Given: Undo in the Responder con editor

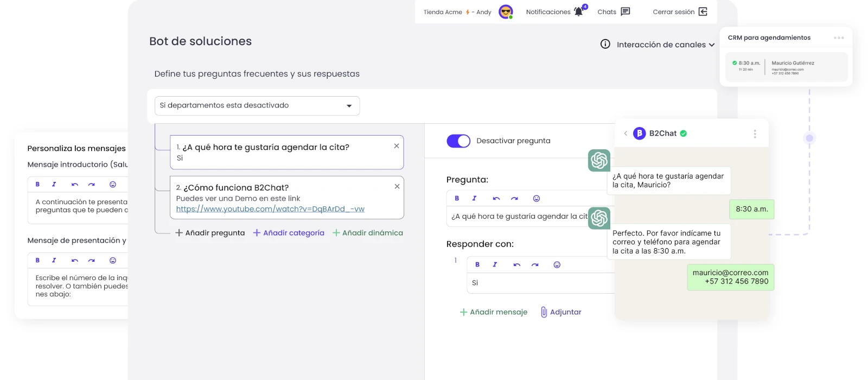Looking at the screenshot, I should click(516, 265).
